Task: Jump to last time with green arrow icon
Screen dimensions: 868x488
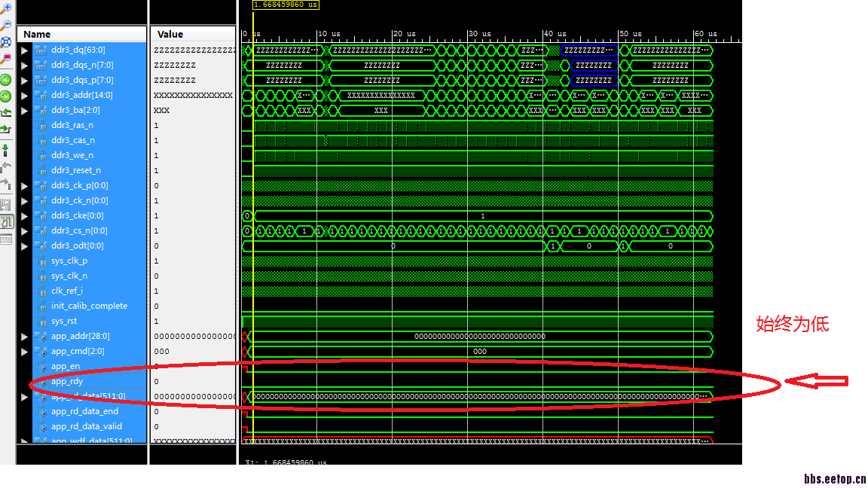Action: (x=6, y=96)
